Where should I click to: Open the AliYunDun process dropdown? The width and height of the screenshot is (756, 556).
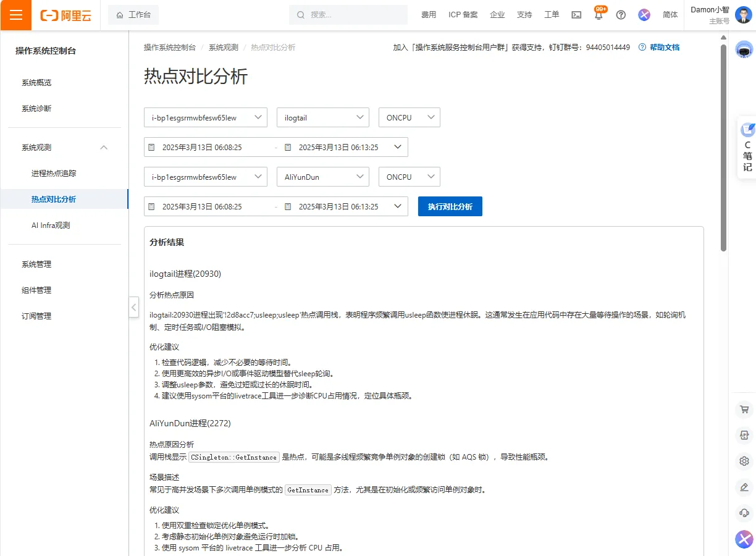pos(323,177)
